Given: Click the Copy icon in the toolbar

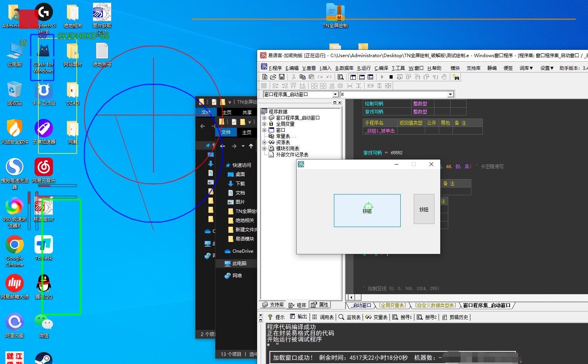Looking at the screenshot, I should pos(302,77).
